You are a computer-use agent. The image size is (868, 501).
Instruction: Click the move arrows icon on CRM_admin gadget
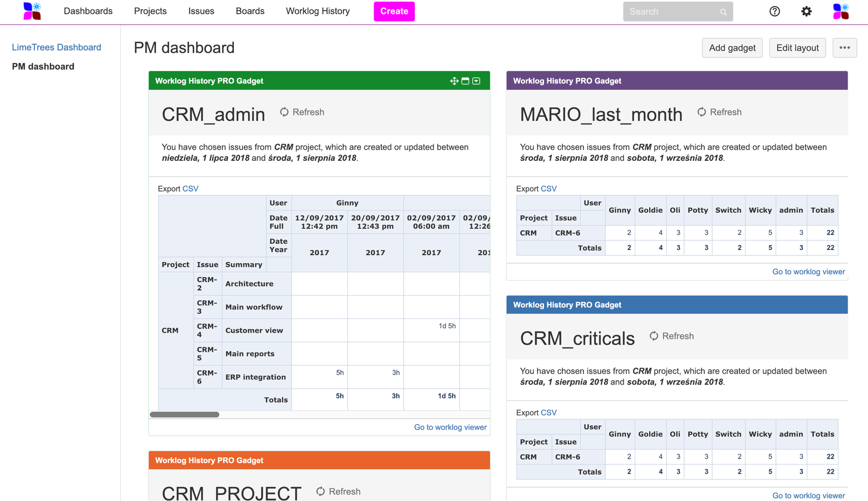454,81
